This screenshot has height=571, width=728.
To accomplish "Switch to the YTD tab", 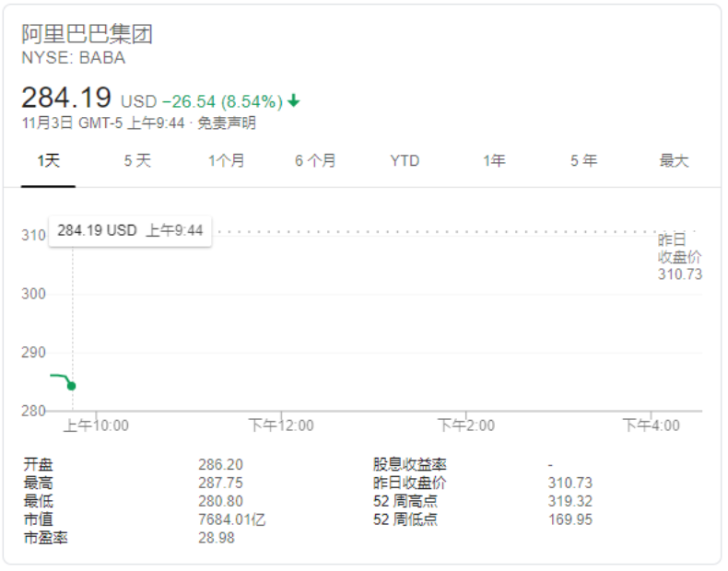I will coord(405,161).
